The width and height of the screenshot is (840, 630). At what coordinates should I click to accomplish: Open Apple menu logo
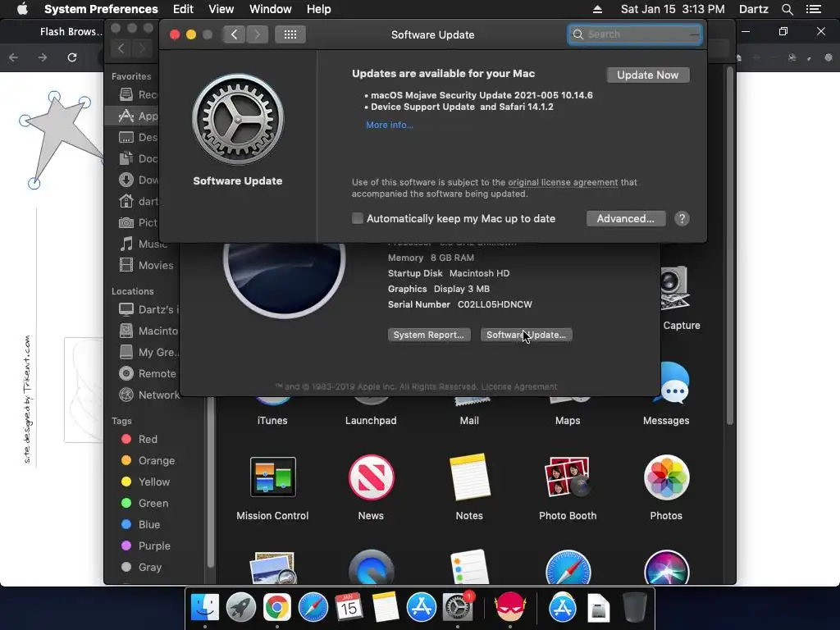pyautogui.click(x=22, y=9)
